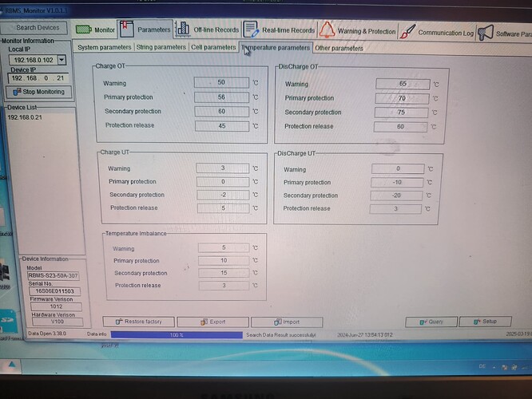Screen dimensions: 532x399
Task: Click the Restore factory button
Action: click(139, 322)
